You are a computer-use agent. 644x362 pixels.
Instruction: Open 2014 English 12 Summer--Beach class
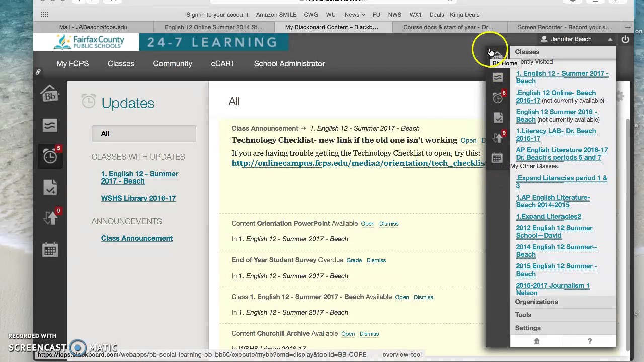[556, 251]
